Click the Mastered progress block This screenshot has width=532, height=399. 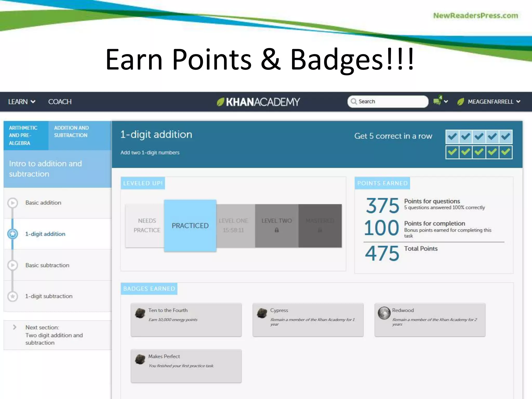coord(320,225)
